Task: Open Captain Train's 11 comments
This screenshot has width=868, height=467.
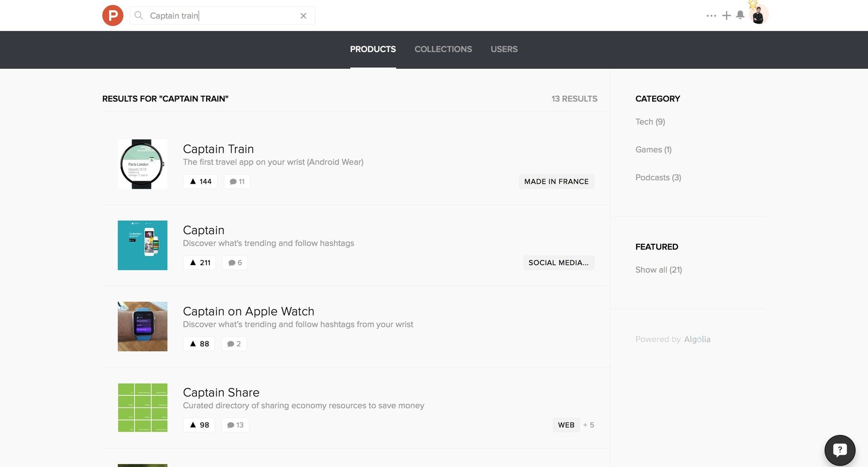Action: (x=237, y=181)
